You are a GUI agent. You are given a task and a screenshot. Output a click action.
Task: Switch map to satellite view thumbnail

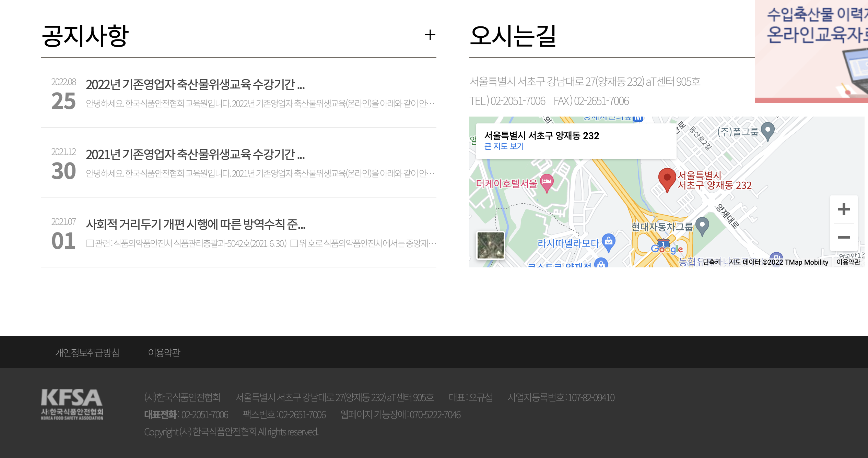(491, 245)
